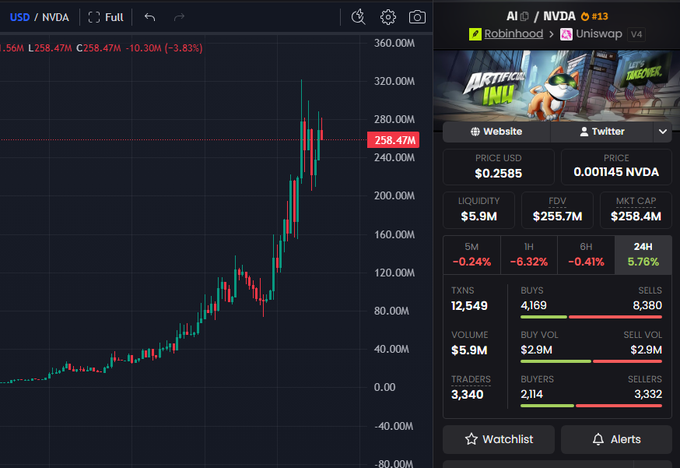This screenshot has height=468, width=680.
Task: Click the BUY VOL $2.9M value
Action: pyautogui.click(x=536, y=350)
